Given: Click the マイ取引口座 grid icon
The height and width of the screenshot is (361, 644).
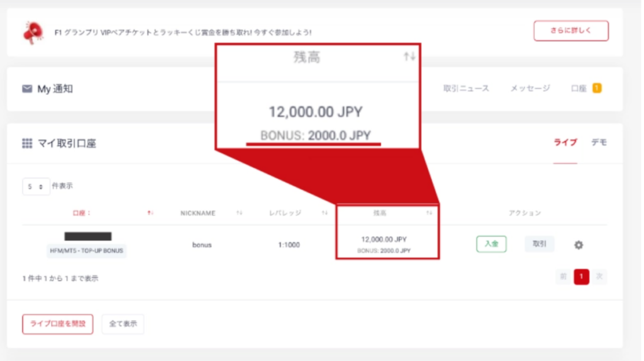Looking at the screenshot, I should point(27,143).
